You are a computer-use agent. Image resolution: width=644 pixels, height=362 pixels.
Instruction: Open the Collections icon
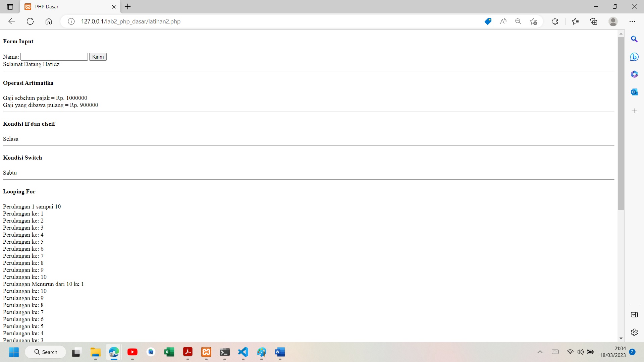[x=594, y=21]
